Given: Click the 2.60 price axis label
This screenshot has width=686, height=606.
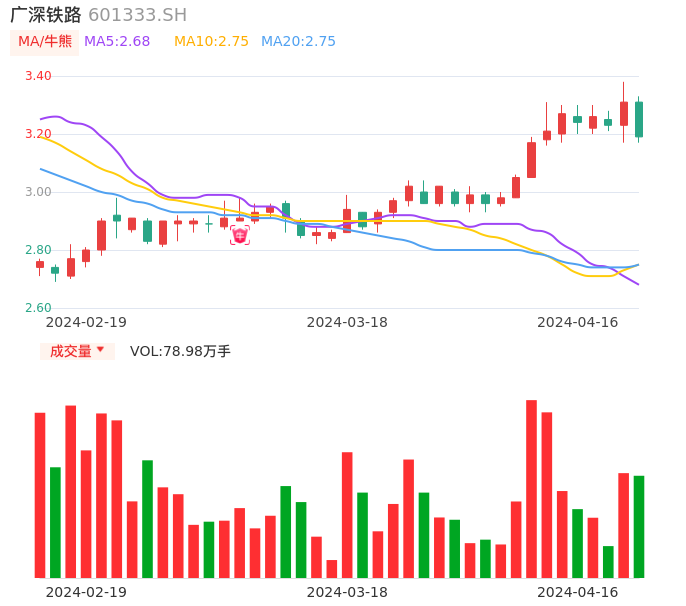Looking at the screenshot, I should pos(38,308).
